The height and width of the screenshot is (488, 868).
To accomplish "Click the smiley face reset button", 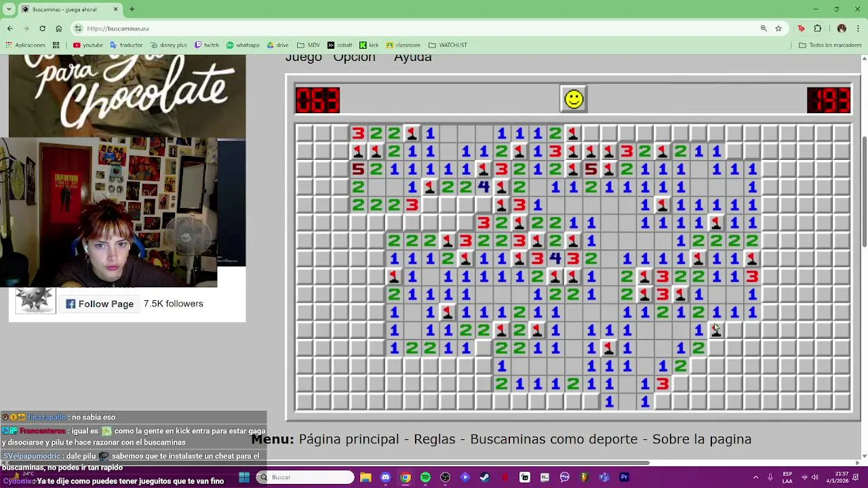I will coord(574,100).
